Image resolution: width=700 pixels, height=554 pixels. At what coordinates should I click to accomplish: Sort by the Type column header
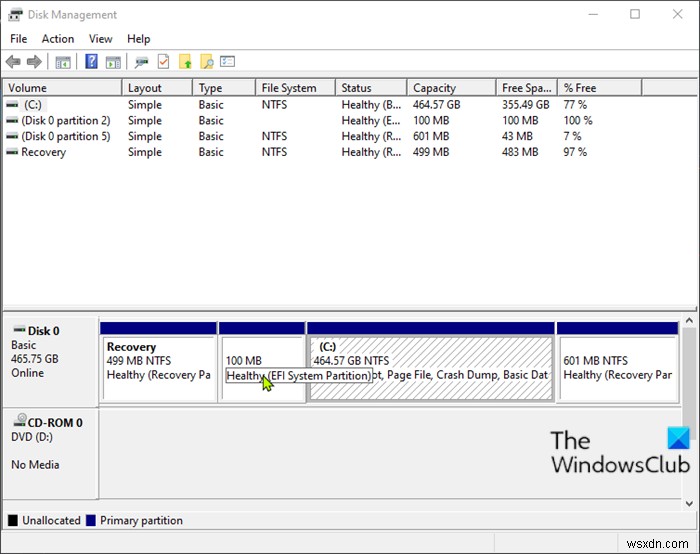tap(224, 88)
